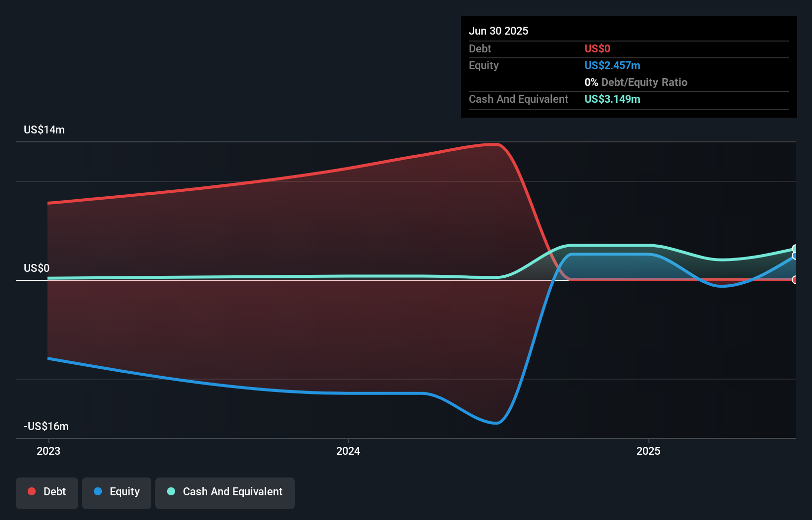Click the teal Cash value US$3.149m in tooltip
The height and width of the screenshot is (520, 812).
[x=612, y=99]
